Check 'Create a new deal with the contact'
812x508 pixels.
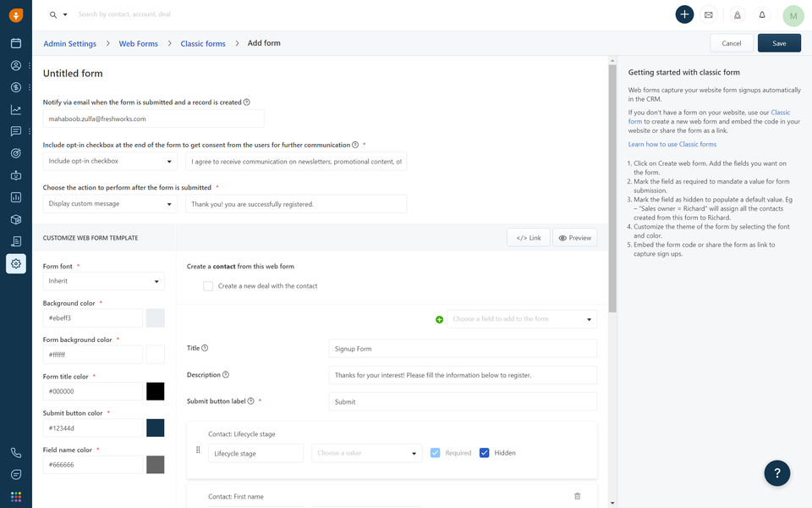(x=208, y=286)
